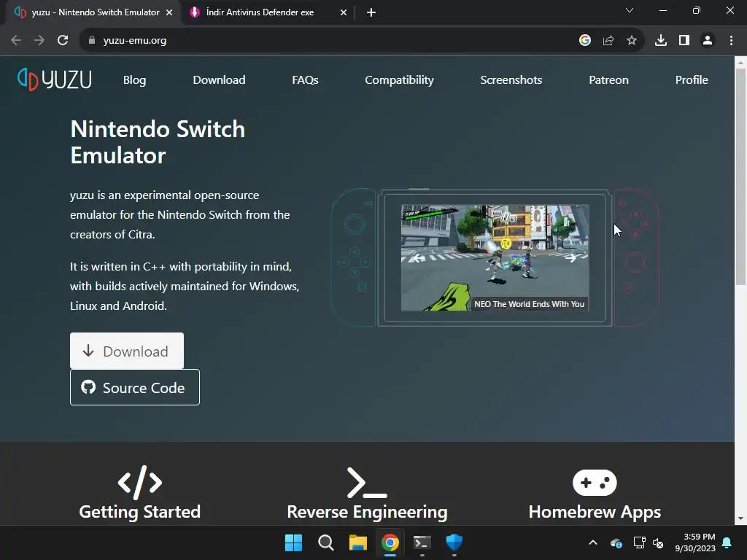Open the Homebrew Apps heading
This screenshot has height=560, width=747.
tap(595, 512)
